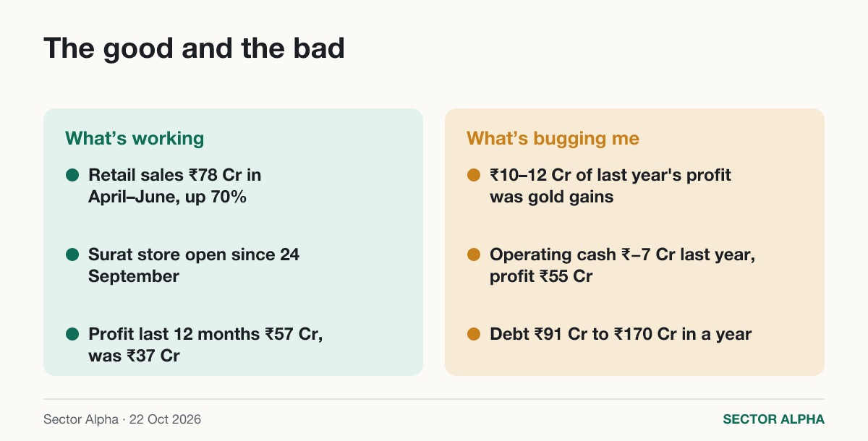Select the title 'The good and the bad'
The height and width of the screenshot is (441, 868).
coord(194,48)
